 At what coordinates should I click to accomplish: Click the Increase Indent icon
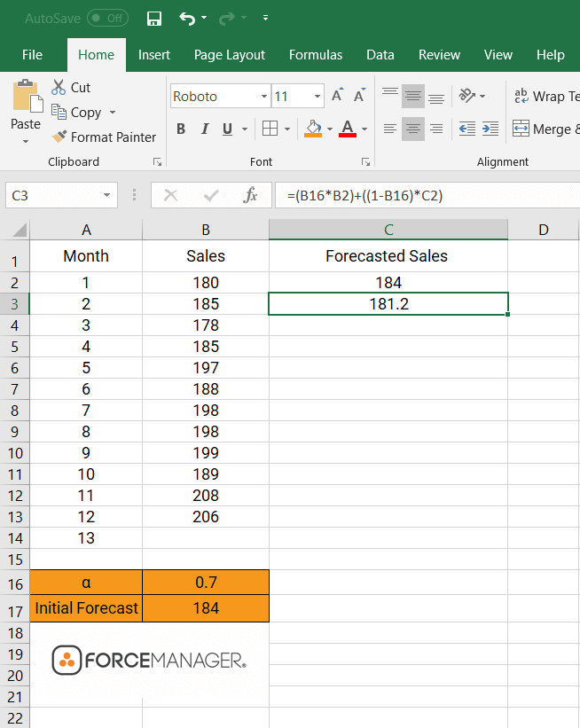click(x=490, y=129)
